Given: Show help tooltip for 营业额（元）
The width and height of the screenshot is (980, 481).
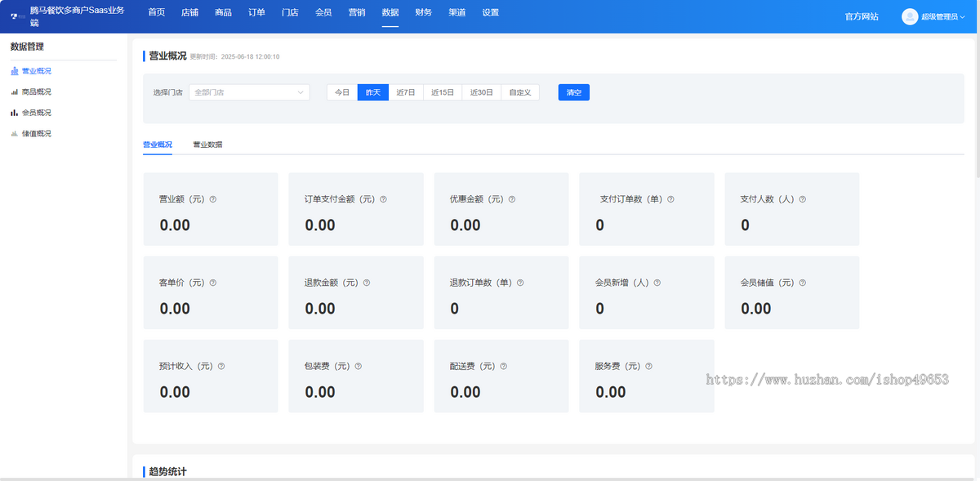Looking at the screenshot, I should pos(213,199).
